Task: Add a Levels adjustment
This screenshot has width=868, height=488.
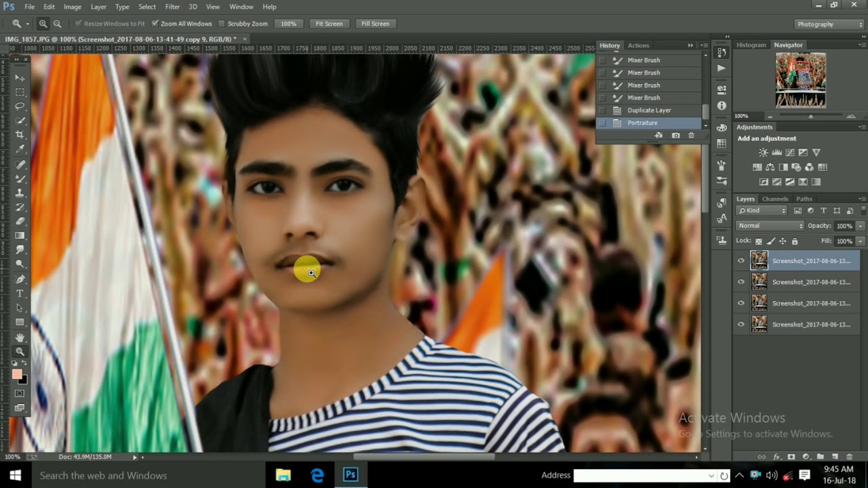Action: click(777, 152)
